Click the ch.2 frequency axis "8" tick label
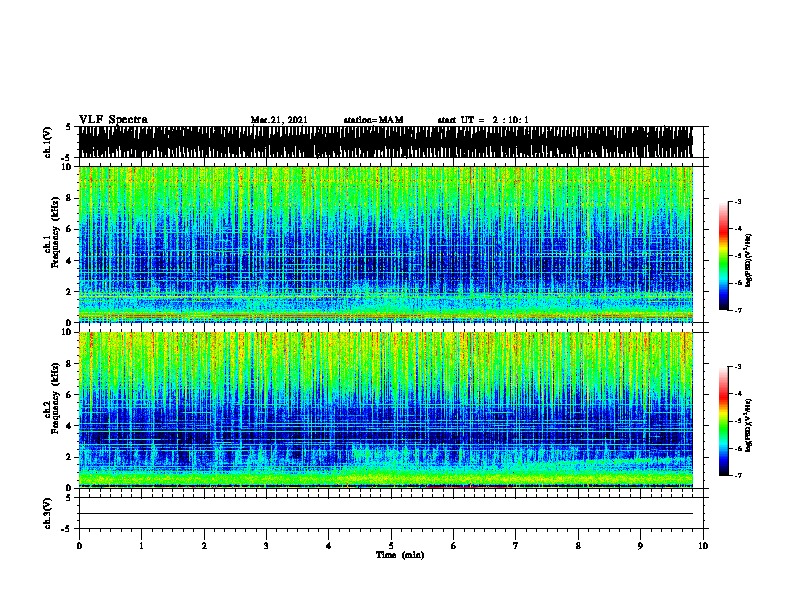The height and width of the screenshot is (612, 792). point(69,363)
